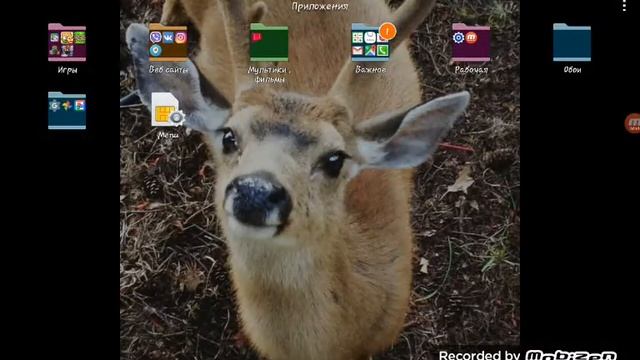Viewport: 640px width, 360px height.
Task: Open the Игры folder
Action: (x=67, y=42)
